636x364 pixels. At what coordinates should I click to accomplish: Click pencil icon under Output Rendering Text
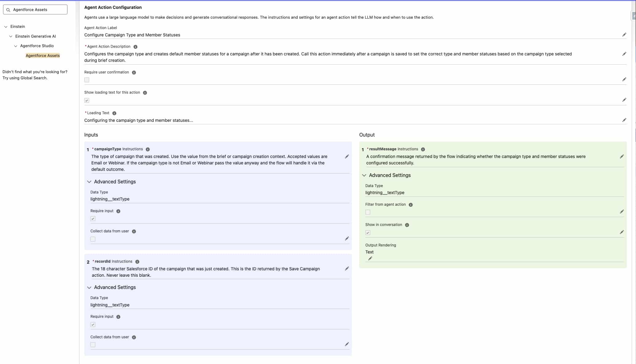point(370,258)
